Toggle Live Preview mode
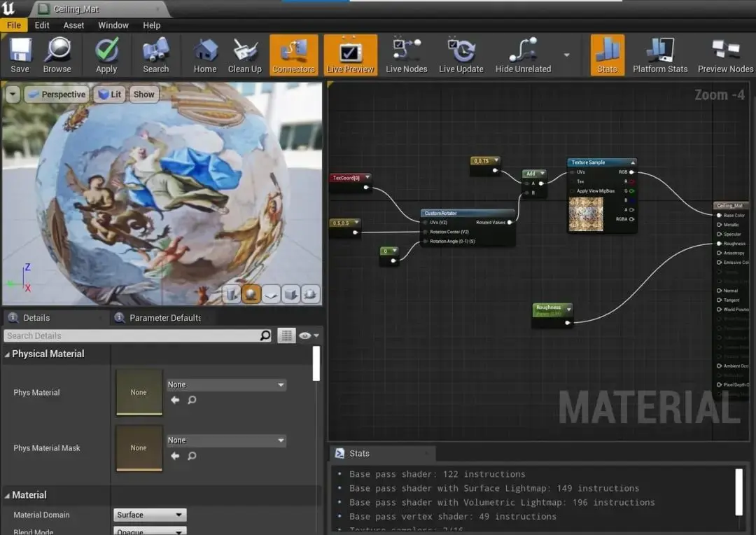The image size is (756, 535). [x=350, y=55]
